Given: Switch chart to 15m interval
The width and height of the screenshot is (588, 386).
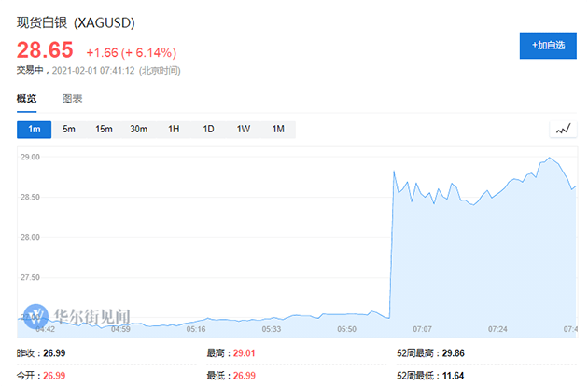Looking at the screenshot, I should click(104, 130).
